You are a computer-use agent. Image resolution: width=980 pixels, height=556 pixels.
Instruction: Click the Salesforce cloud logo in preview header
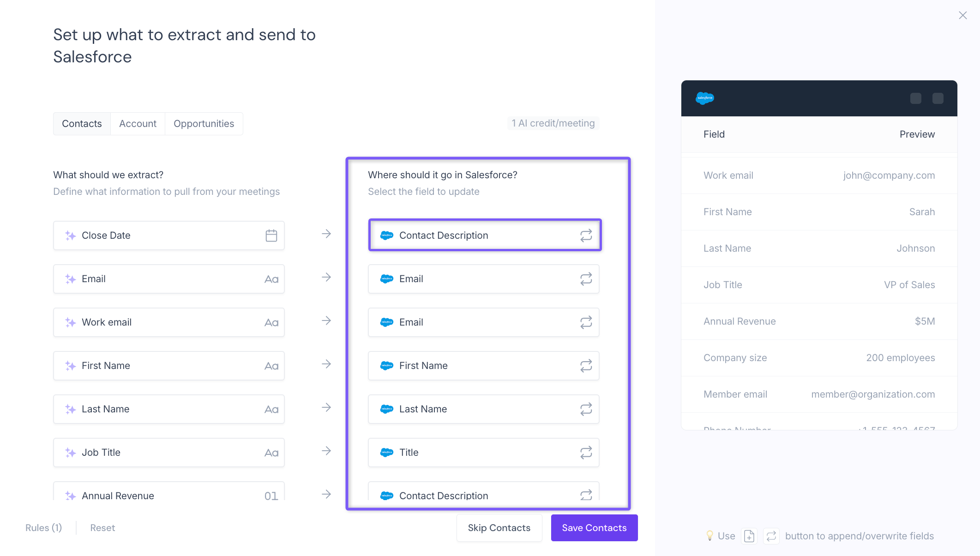tap(705, 98)
